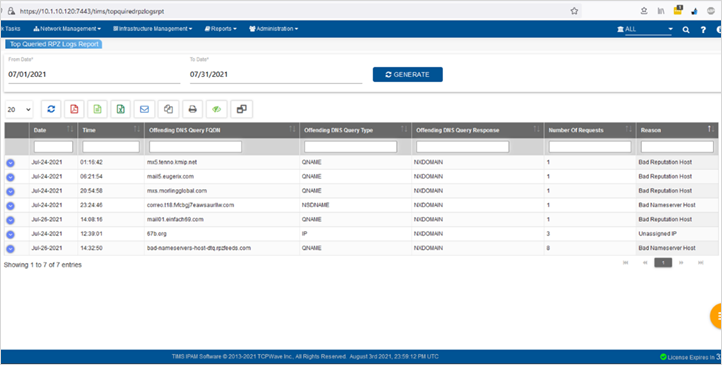Copy table data with copy icon
Screen dimensions: 722x365
(x=168, y=109)
